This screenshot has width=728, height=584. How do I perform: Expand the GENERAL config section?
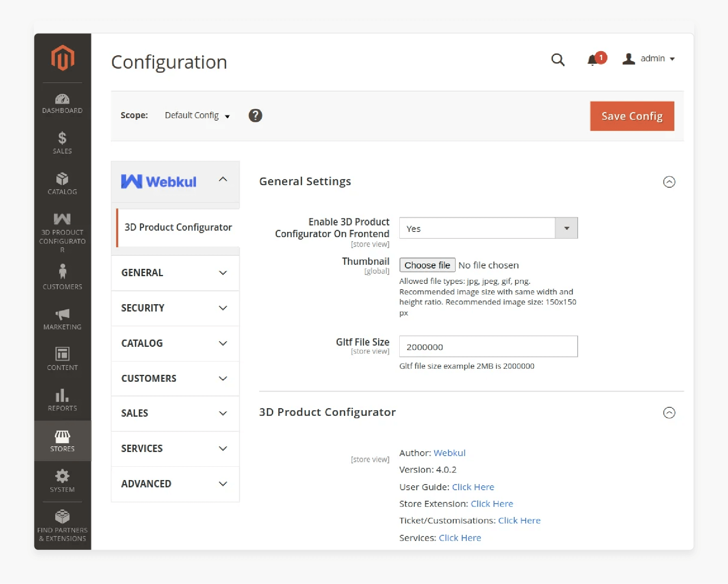175,273
